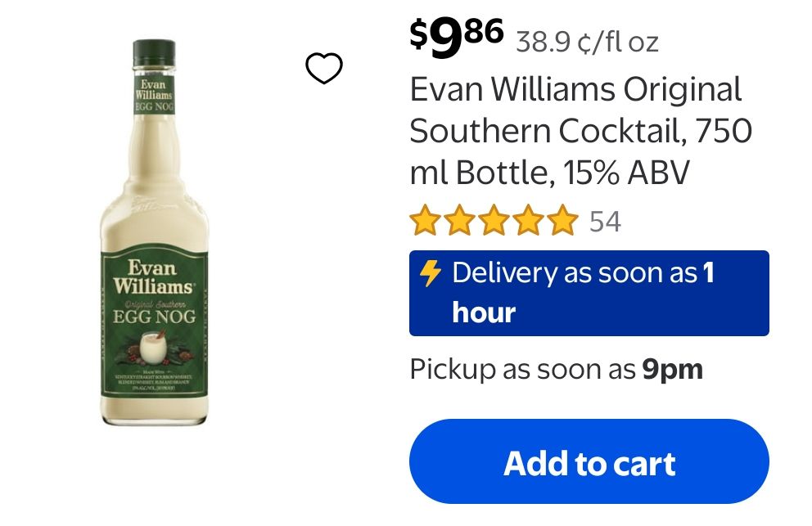Click the 38.9 ¢/fl oz unit price

(587, 42)
